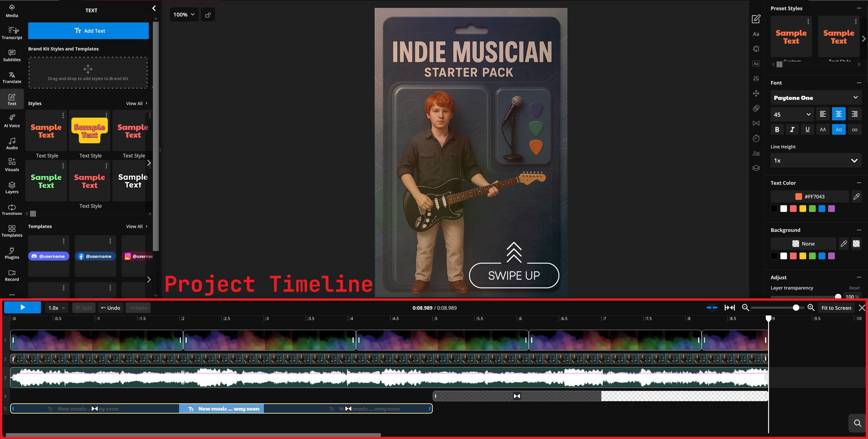The height and width of the screenshot is (439, 868).
Task: Open the Paytone One font dropdown
Action: [x=816, y=98]
